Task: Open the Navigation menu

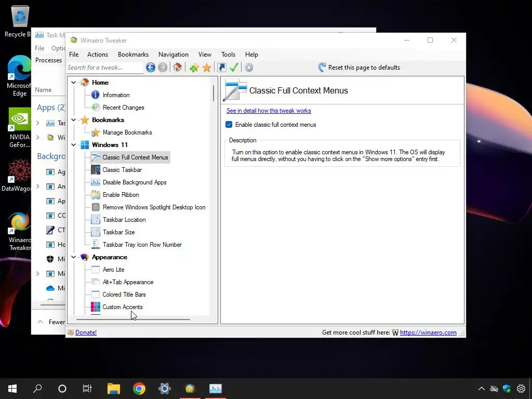Action: (x=174, y=54)
